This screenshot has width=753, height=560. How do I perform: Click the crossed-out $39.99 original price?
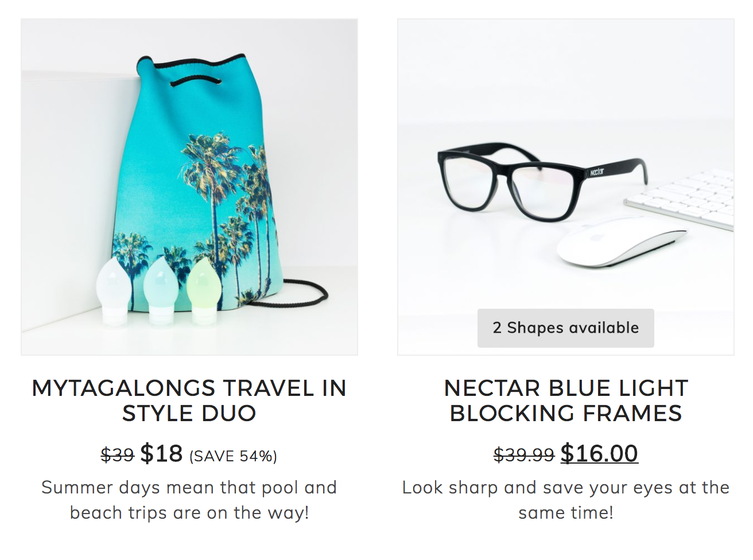point(524,455)
